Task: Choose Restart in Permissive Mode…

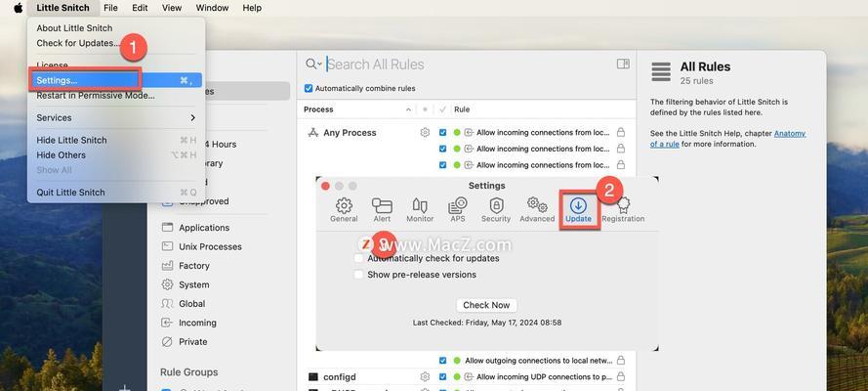Action: [116, 96]
